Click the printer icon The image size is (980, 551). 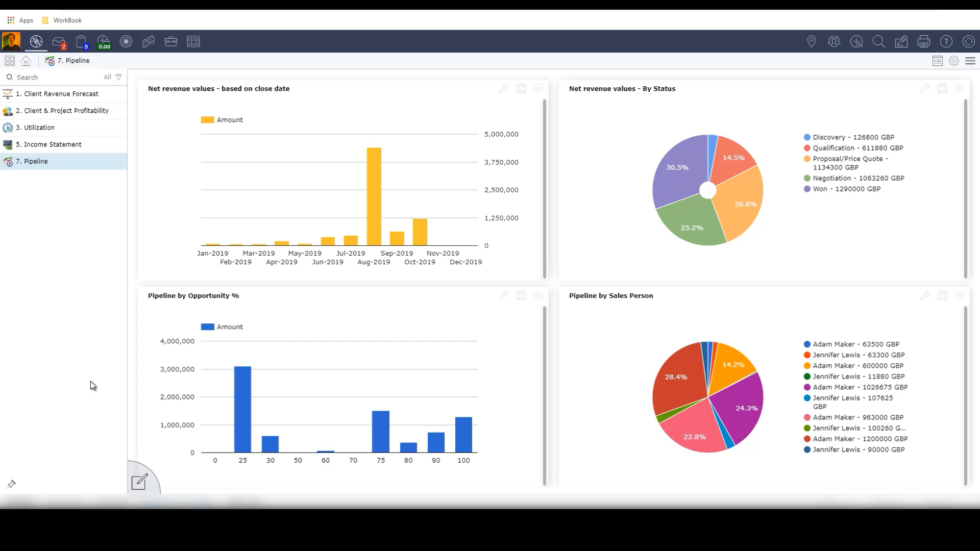(924, 42)
